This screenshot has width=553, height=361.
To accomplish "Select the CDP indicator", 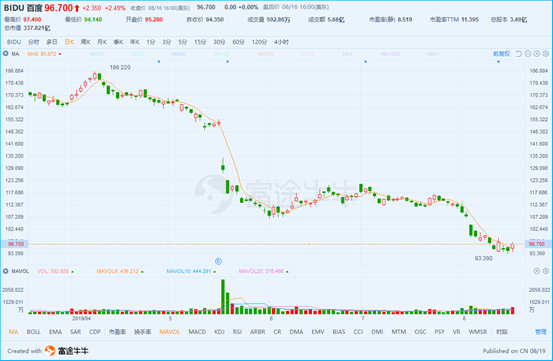I will click(x=95, y=332).
